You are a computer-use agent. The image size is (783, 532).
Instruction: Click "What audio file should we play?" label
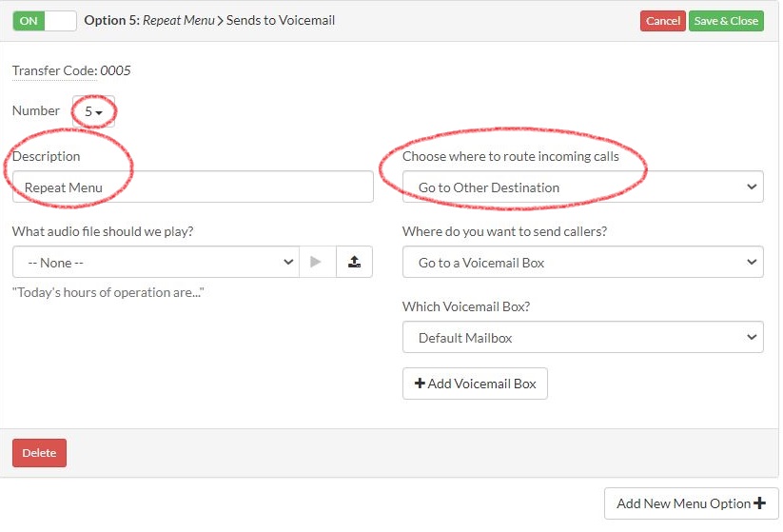click(103, 231)
